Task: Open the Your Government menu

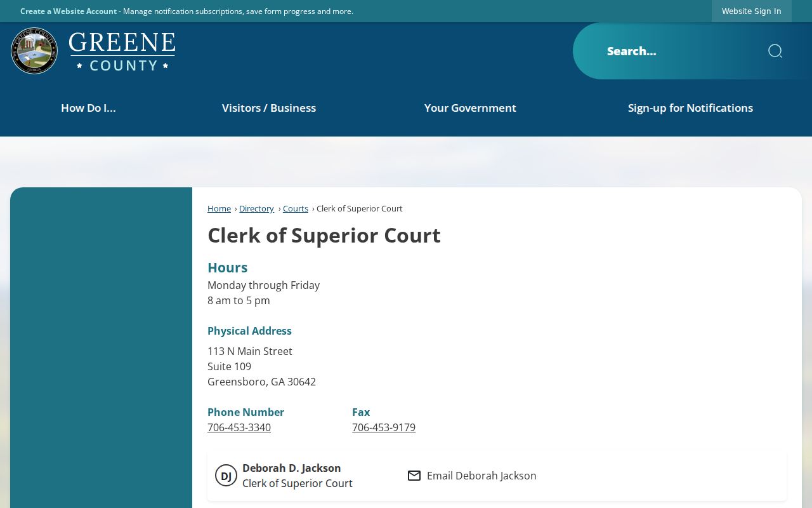Action: tap(470, 108)
